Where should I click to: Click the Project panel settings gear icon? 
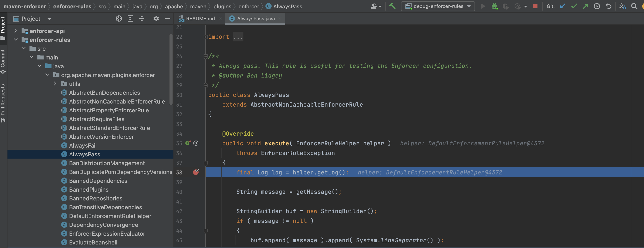tap(156, 19)
